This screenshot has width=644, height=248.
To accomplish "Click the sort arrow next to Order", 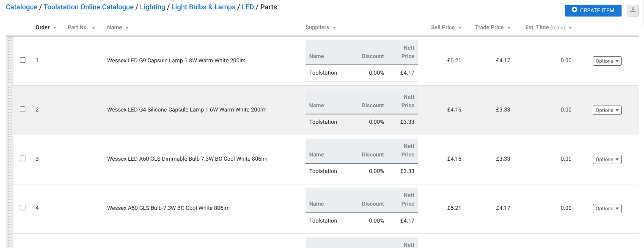I will point(55,28).
